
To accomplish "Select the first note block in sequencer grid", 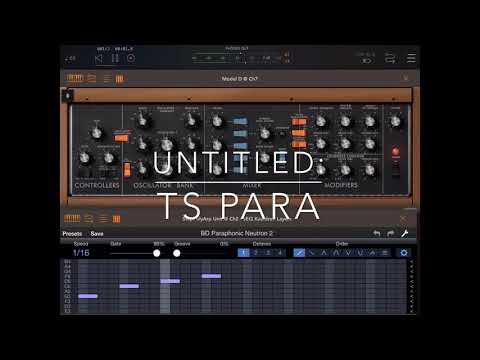I will point(88,296).
